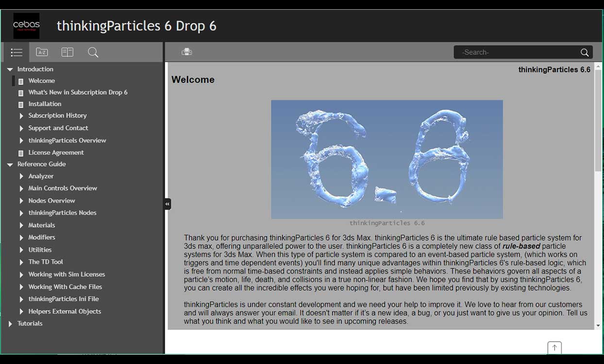Click the page icon beside What's New
Screen dimensions: 604x364
pos(21,93)
